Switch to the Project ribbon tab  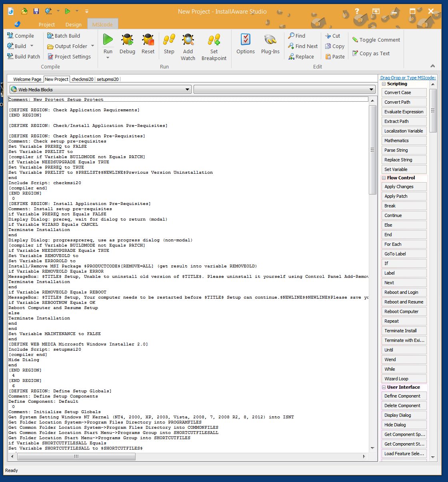click(x=47, y=24)
